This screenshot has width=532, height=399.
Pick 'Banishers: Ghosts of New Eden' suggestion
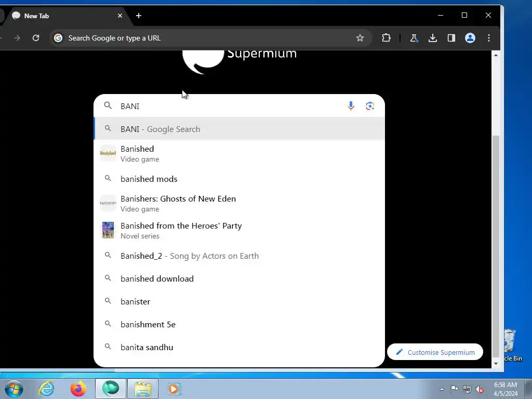[239, 204]
